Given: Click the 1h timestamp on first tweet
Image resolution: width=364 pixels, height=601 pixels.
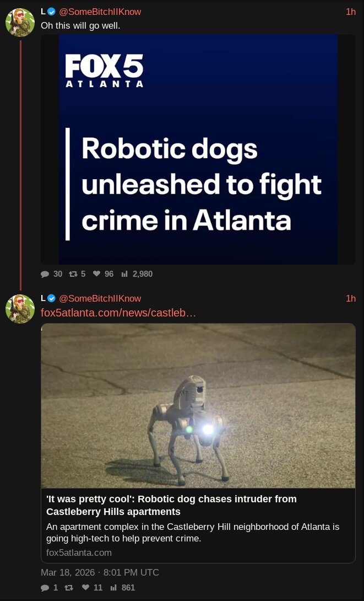Looking at the screenshot, I should [351, 12].
